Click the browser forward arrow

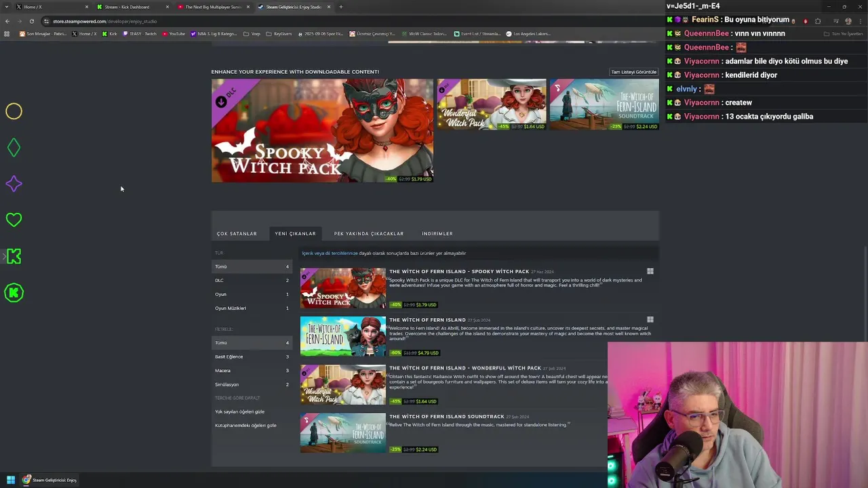coord(19,21)
